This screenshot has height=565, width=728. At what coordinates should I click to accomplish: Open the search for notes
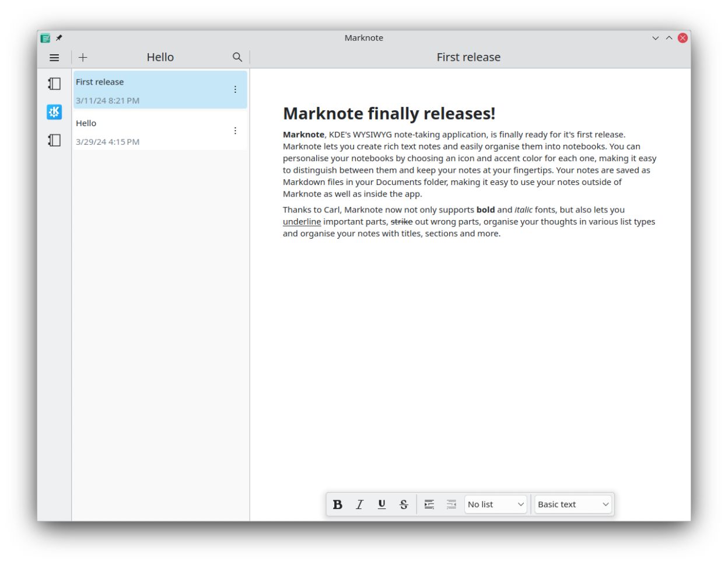coord(238,57)
